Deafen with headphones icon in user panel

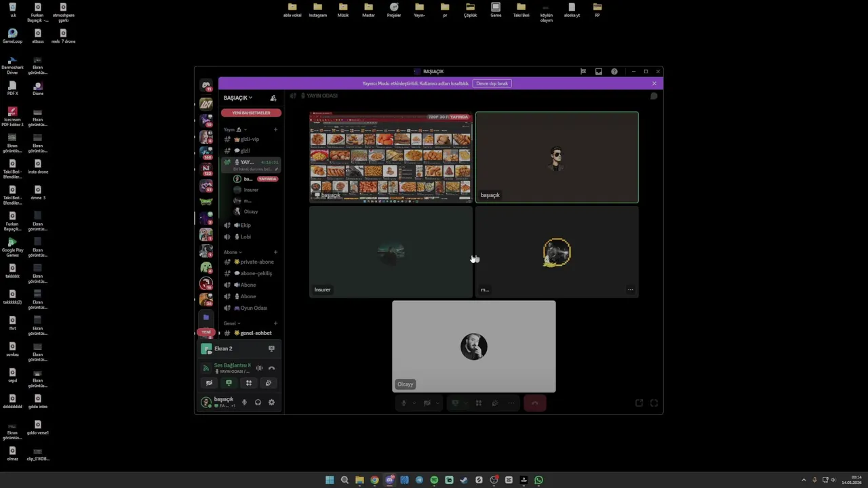pos(258,403)
